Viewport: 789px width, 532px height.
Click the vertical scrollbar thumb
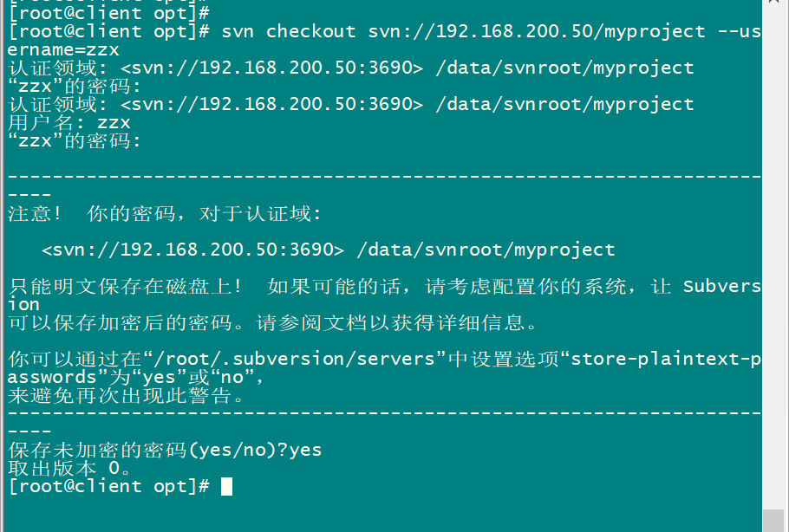774,521
